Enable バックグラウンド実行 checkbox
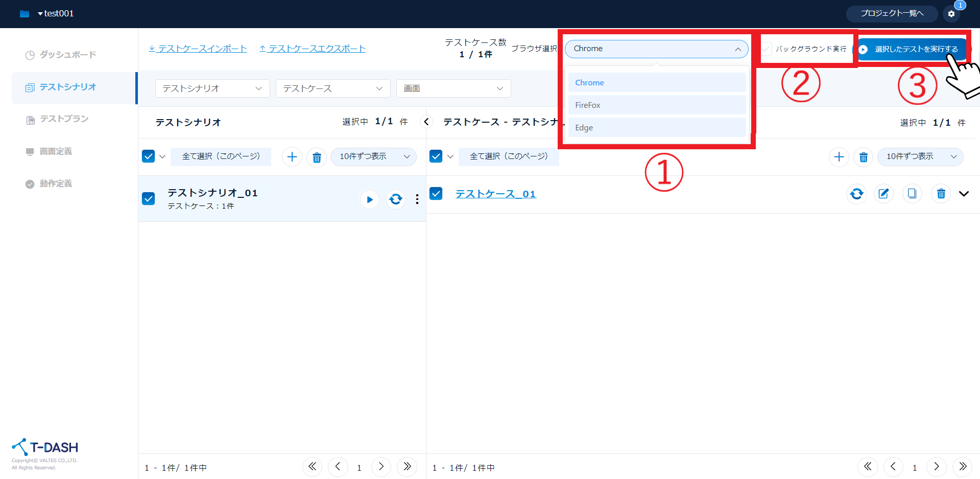The image size is (980, 479). point(767,49)
